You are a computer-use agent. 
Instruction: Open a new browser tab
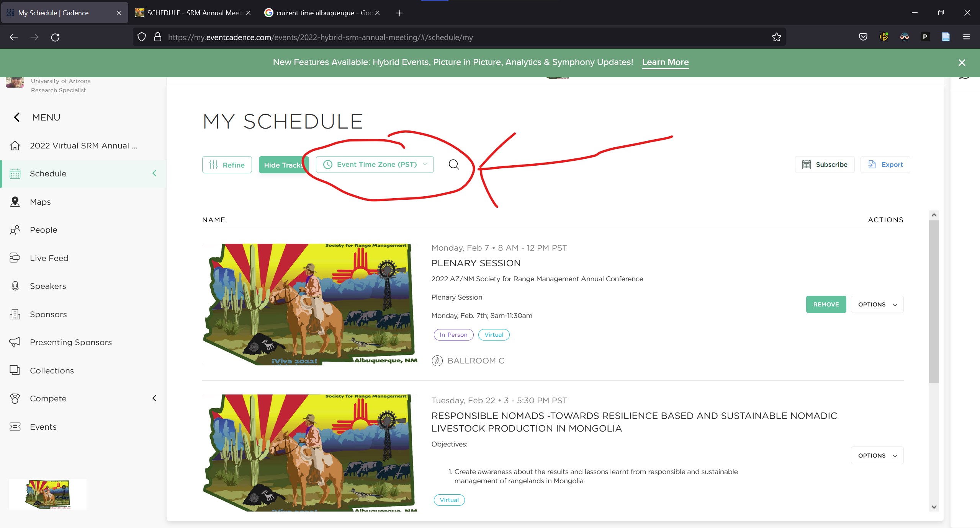399,13
